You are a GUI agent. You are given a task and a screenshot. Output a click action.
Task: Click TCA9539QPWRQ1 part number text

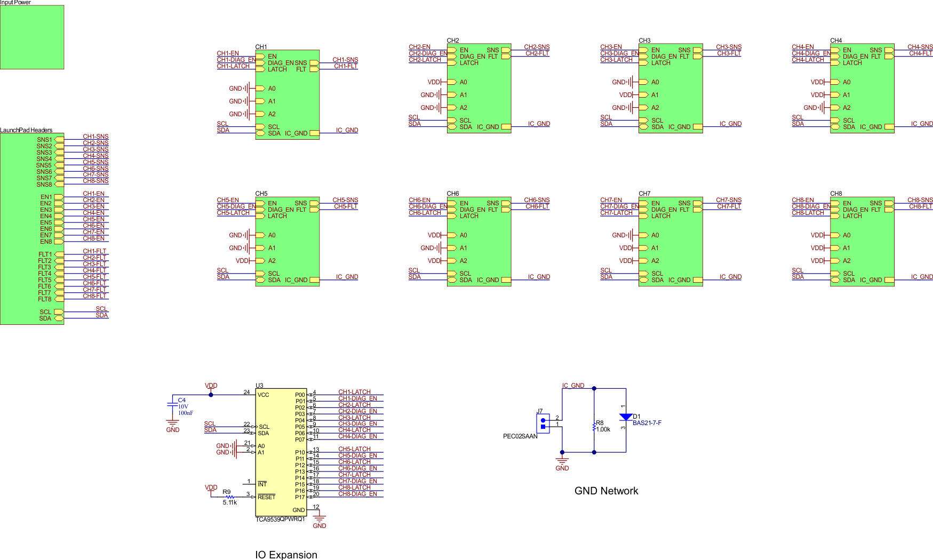[280, 519]
